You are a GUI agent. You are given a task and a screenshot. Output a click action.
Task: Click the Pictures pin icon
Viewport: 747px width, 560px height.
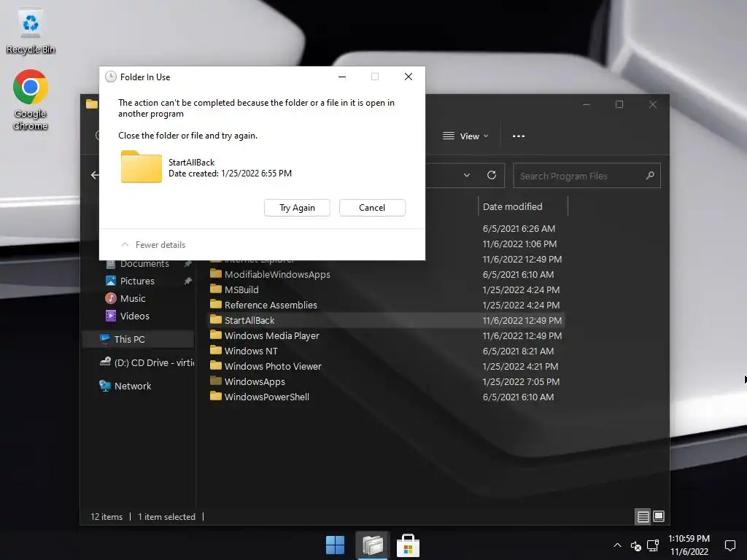pyautogui.click(x=187, y=281)
